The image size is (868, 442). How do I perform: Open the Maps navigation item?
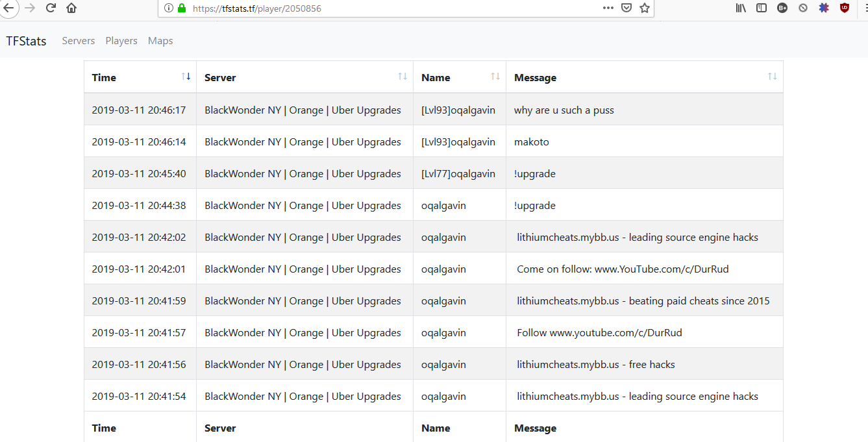pos(160,41)
